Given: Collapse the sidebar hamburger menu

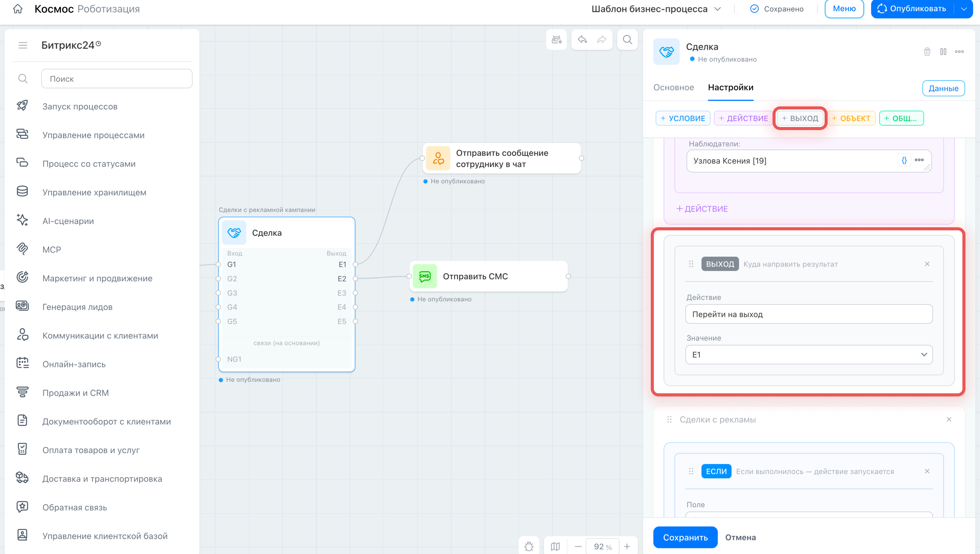Looking at the screenshot, I should pos(23,45).
